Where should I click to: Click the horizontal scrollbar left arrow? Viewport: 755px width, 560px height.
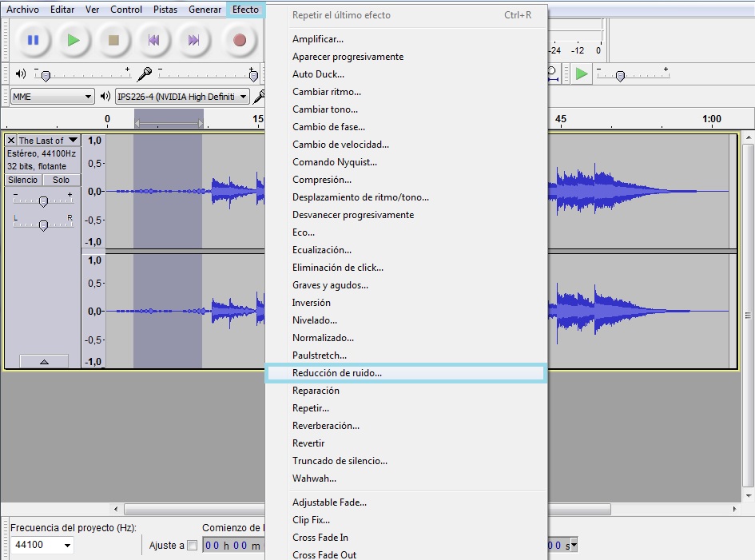tap(116, 509)
